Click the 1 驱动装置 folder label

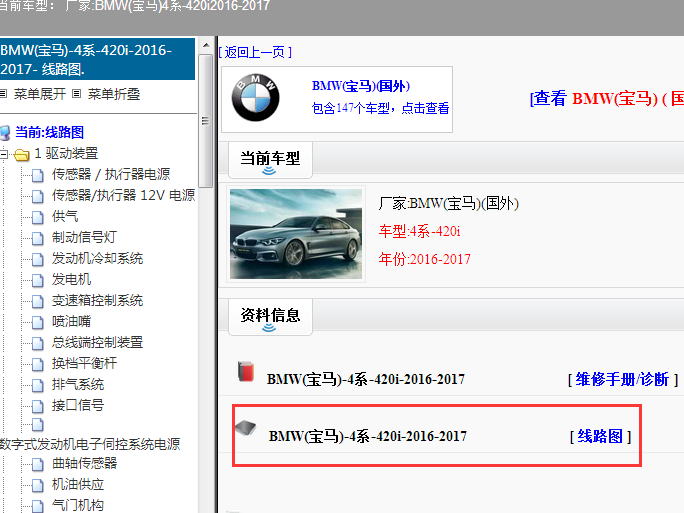[x=66, y=153]
